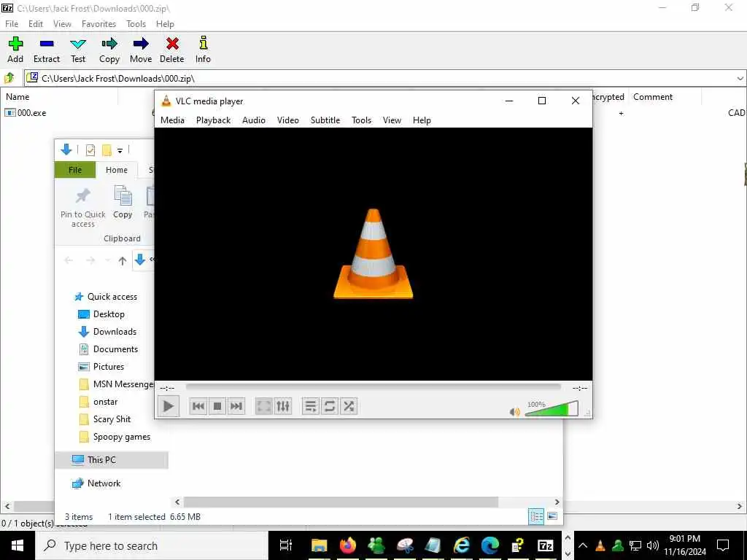Mute VLC using the speaker icon
Viewport: 747px width, 560px height.
point(514,411)
